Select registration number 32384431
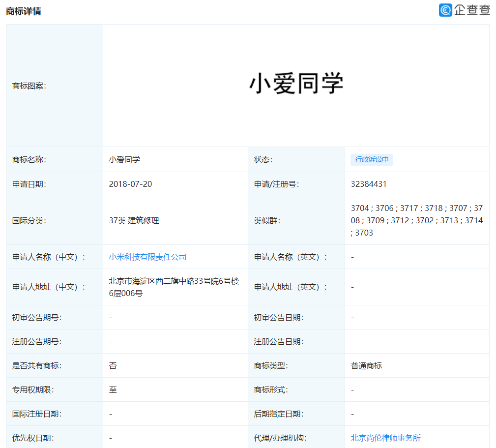 (x=369, y=184)
